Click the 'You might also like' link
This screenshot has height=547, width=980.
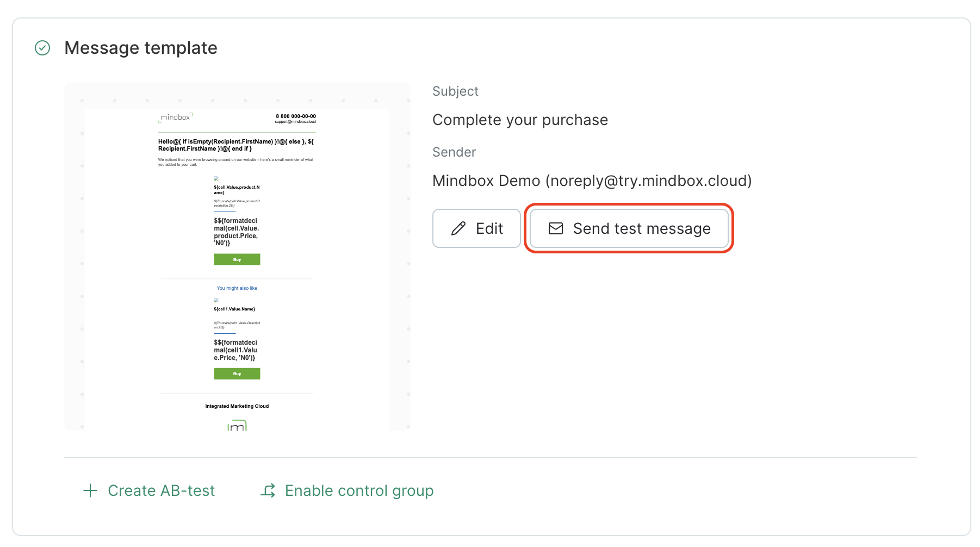click(237, 288)
